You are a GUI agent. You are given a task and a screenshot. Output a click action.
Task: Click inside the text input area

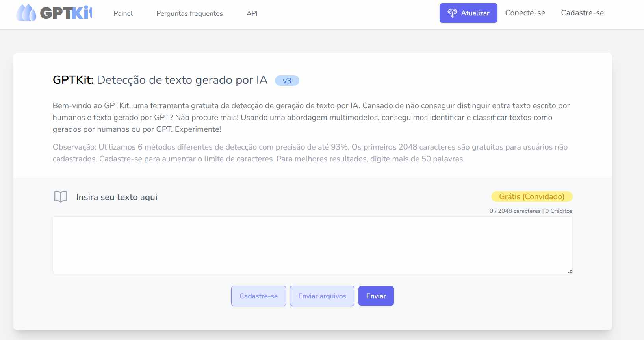312,245
